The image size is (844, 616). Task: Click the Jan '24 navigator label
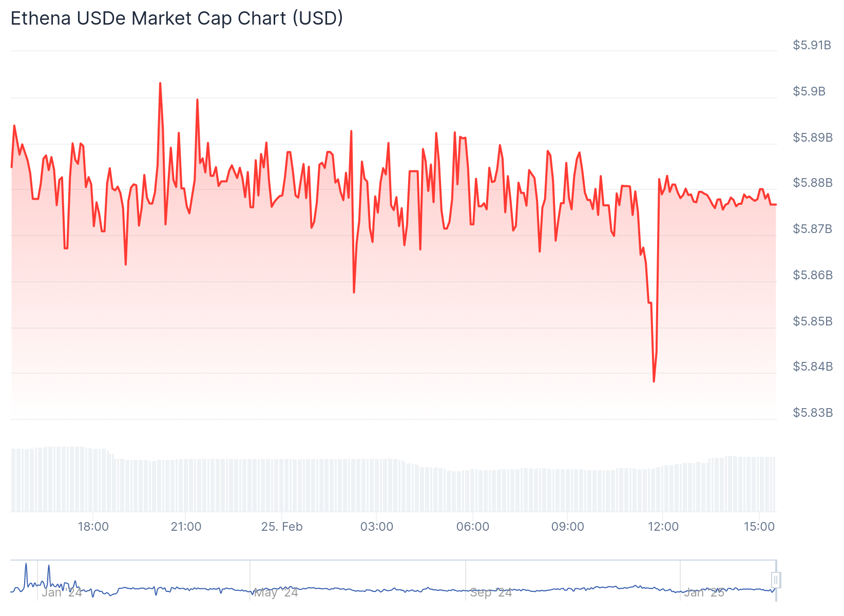[x=62, y=592]
